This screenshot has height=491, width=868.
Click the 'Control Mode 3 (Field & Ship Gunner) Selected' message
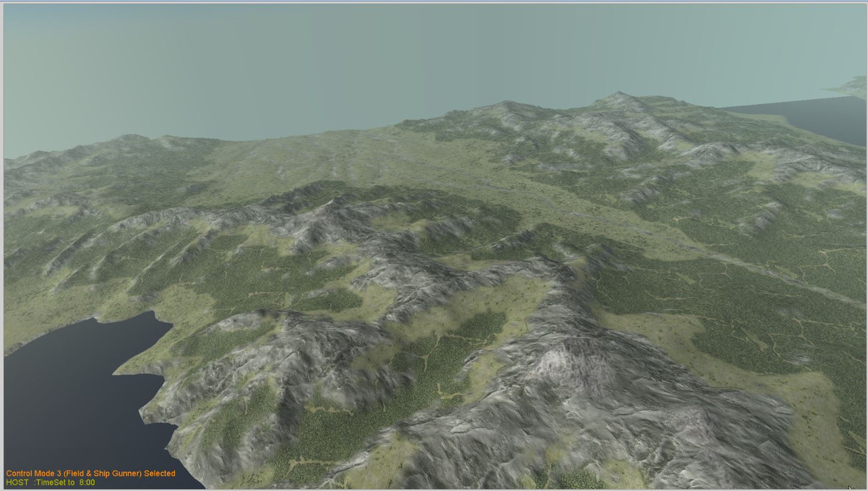point(91,473)
